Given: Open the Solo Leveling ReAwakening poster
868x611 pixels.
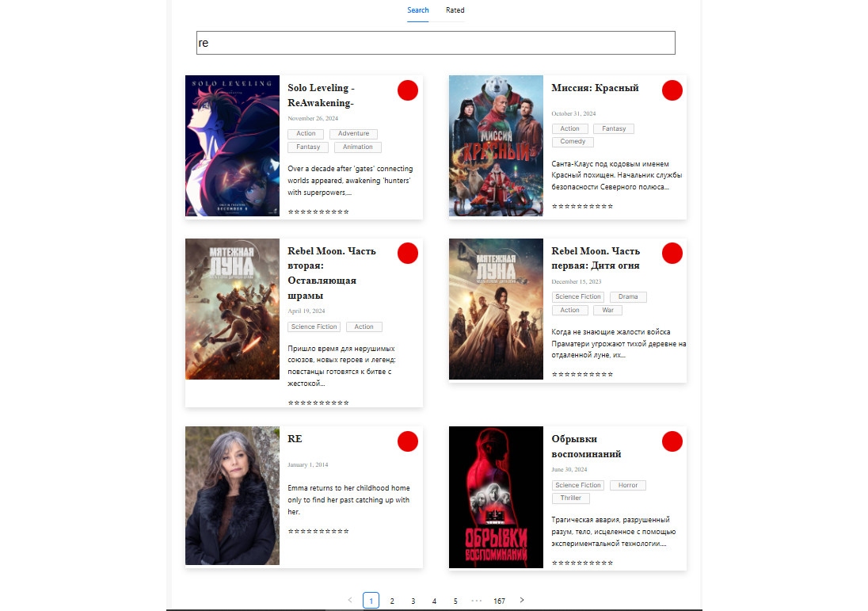Looking at the screenshot, I should coord(233,146).
